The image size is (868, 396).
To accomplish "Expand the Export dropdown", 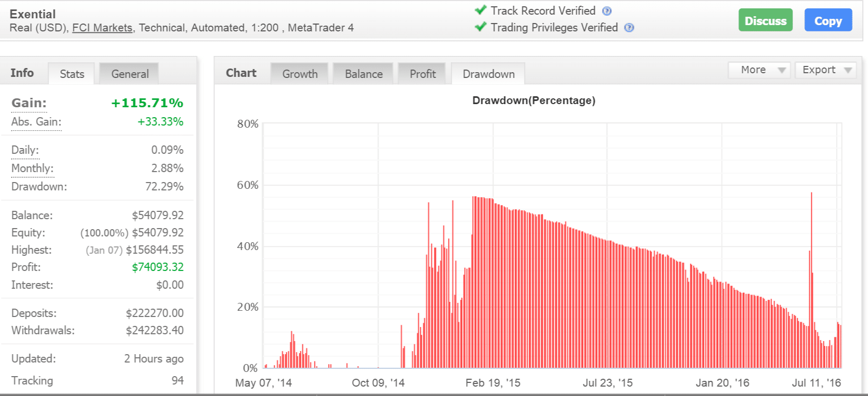I will click(x=825, y=70).
